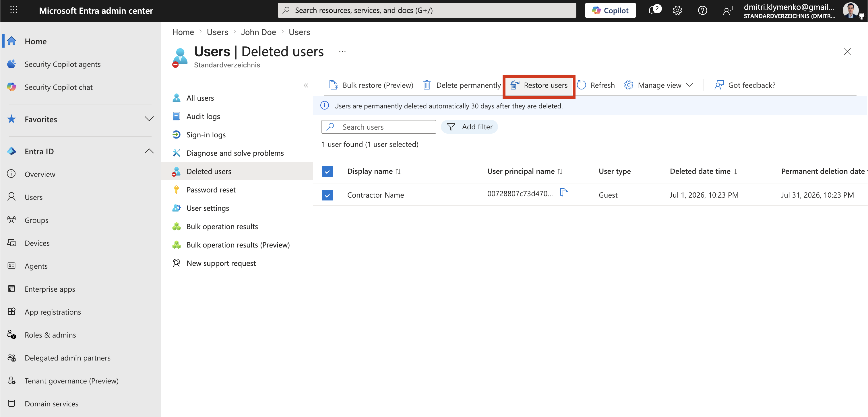Screen dimensions: 868x417
Task: Click the resource search box
Action: point(427,10)
